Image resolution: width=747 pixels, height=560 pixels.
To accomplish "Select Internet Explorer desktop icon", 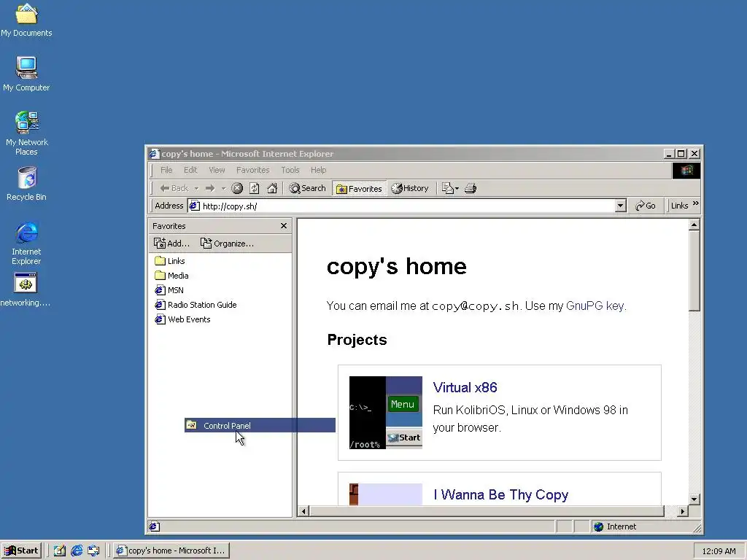I will point(26,243).
